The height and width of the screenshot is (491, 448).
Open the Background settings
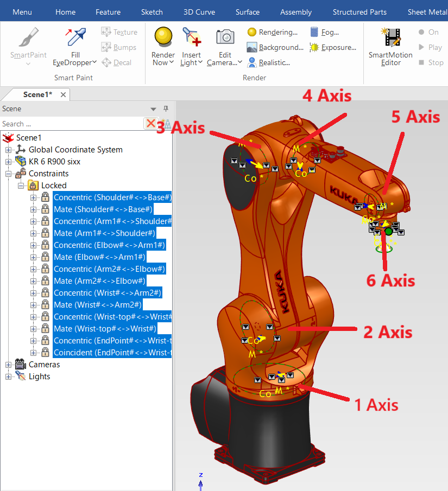click(275, 47)
